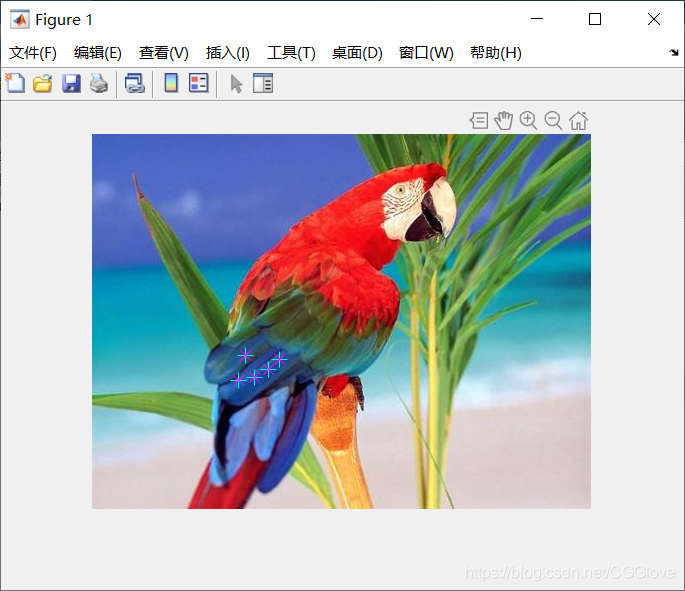This screenshot has width=685, height=591.
Task: Click the New Figure toolbar icon
Action: coord(15,83)
